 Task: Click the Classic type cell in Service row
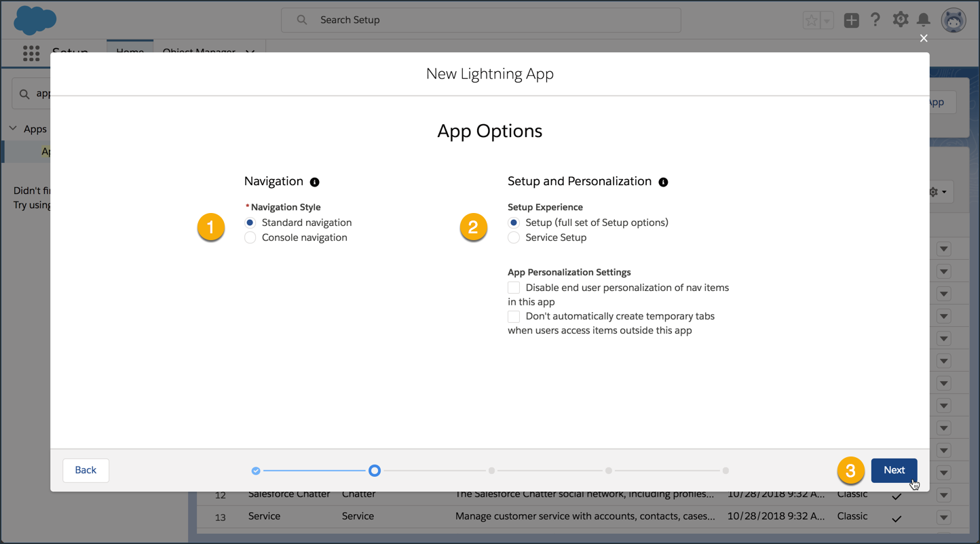pyautogui.click(x=852, y=516)
